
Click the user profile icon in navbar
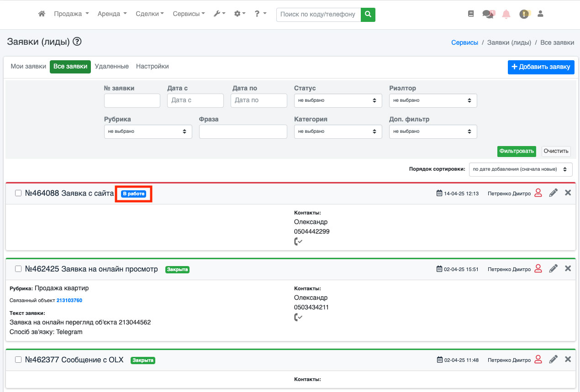click(540, 14)
